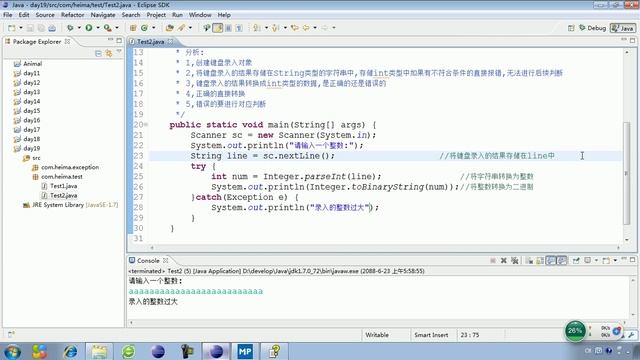Click the Next Annotation toolbar icon
Viewport: 640px width, 360px height.
coord(257,28)
